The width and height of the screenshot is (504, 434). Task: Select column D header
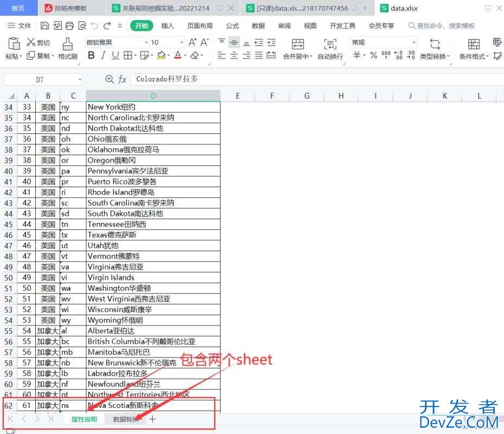pos(153,96)
